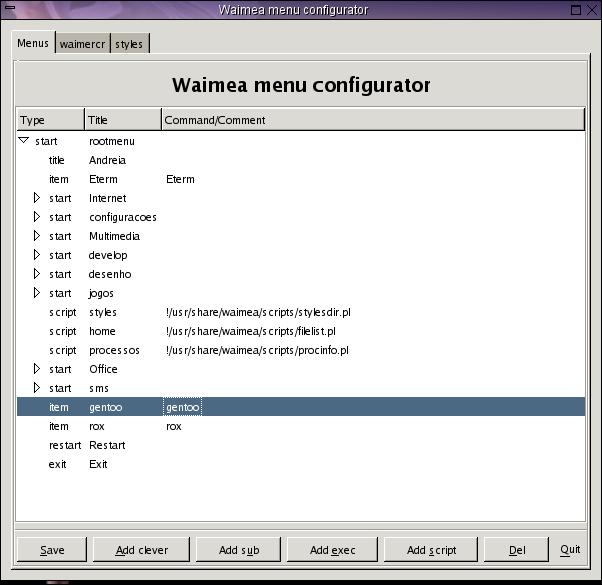Click the Save button
The height and width of the screenshot is (585, 602).
52,550
